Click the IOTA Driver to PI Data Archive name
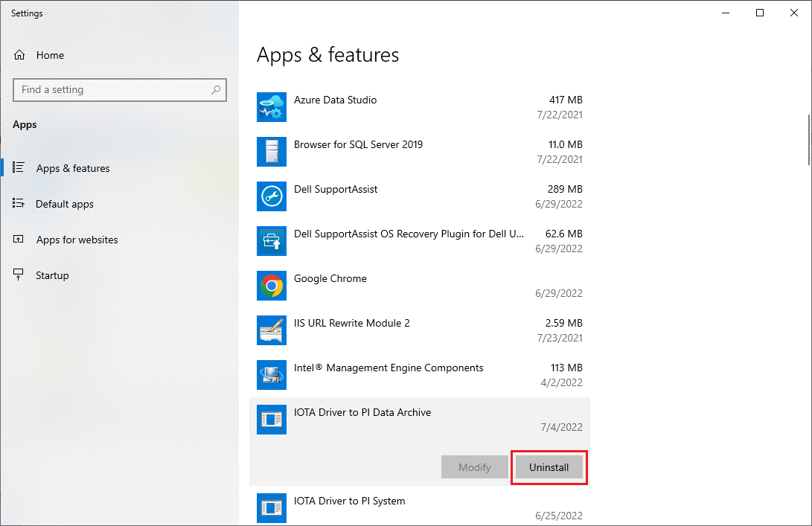 pos(362,413)
